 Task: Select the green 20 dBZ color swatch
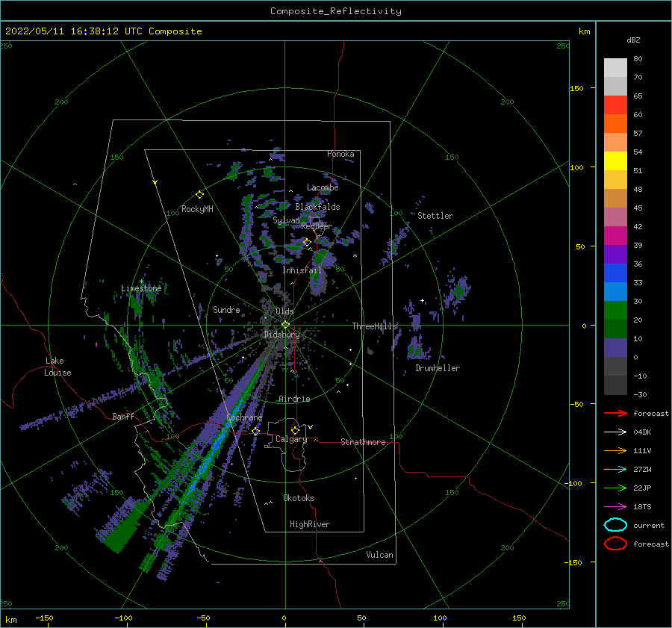point(615,310)
